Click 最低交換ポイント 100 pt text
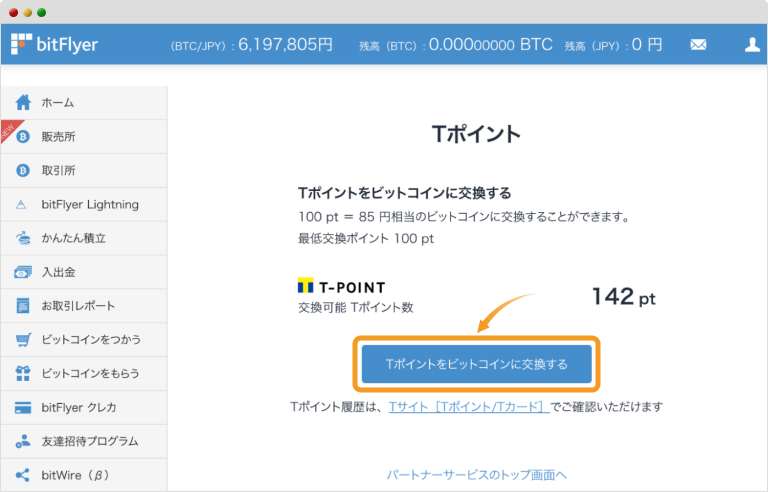Image resolution: width=768 pixels, height=492 pixels. (x=366, y=239)
